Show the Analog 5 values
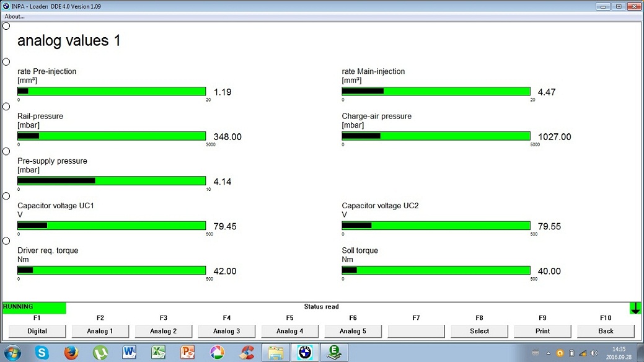 pyautogui.click(x=353, y=331)
